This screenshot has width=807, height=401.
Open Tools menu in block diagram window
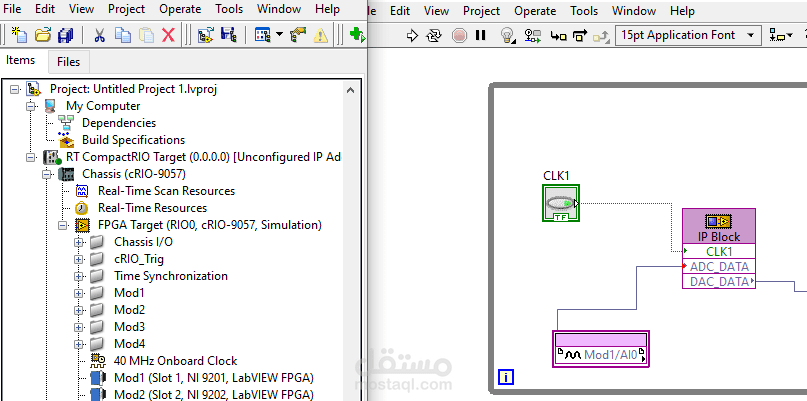pos(584,11)
